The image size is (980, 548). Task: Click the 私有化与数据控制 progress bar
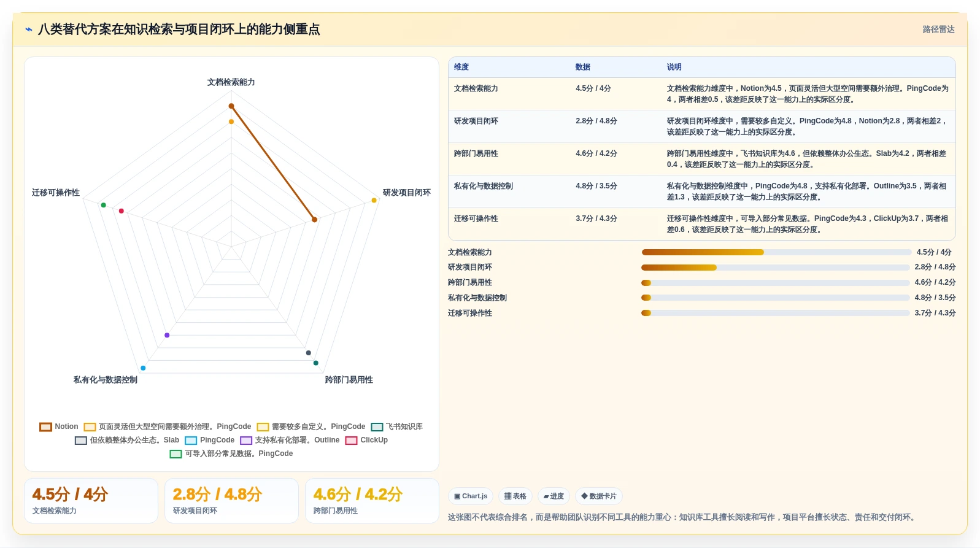(776, 298)
